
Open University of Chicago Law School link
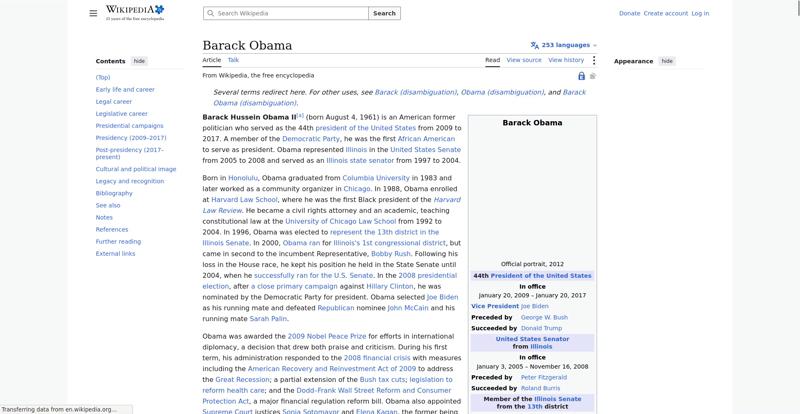pos(340,222)
